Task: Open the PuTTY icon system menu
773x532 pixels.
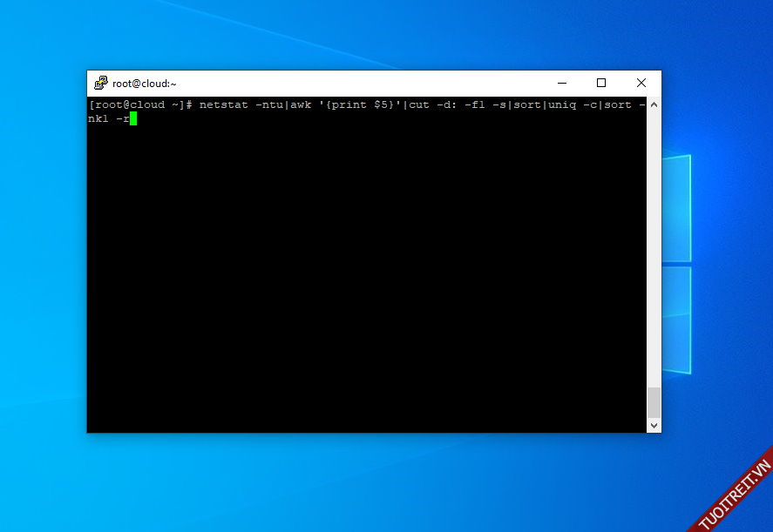Action: [101, 84]
